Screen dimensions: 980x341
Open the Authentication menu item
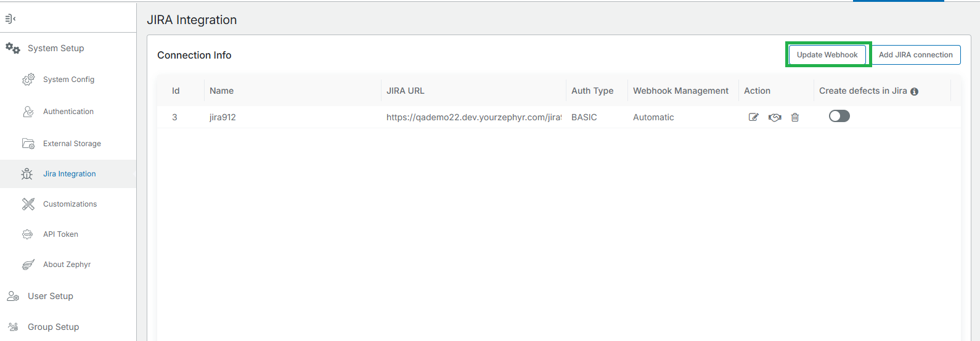point(68,112)
